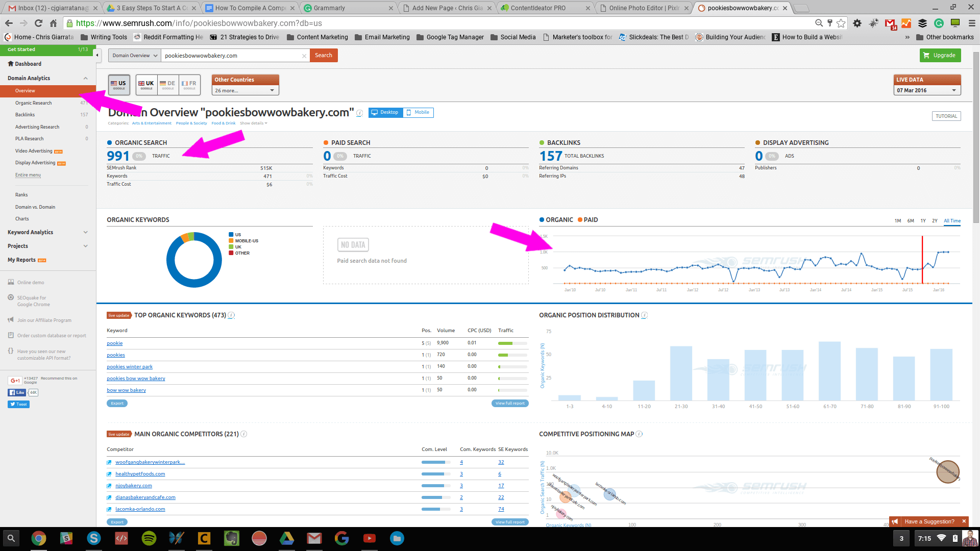Screen dimensions: 980x551
Task: Open Advertising Research in sidebar
Action: pyautogui.click(x=37, y=127)
